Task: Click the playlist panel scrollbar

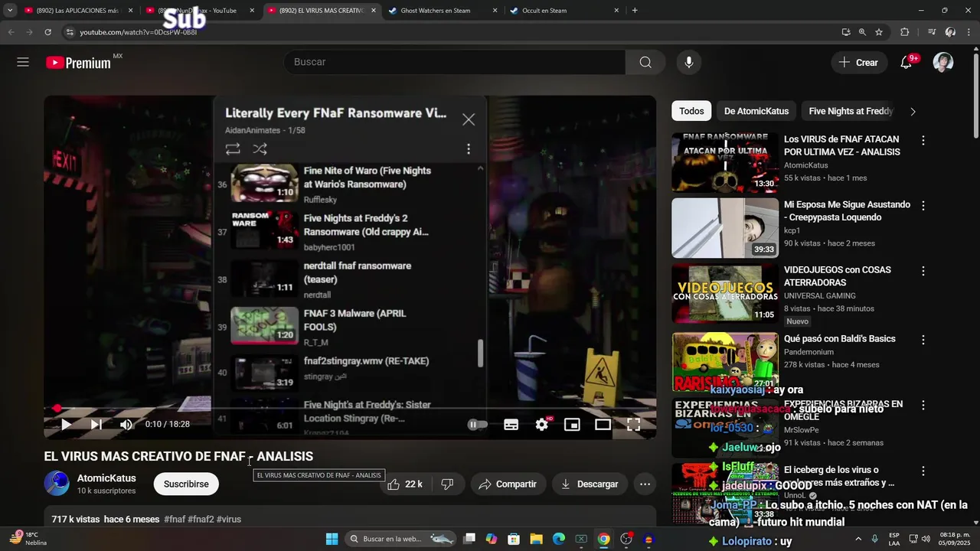Action: (x=481, y=354)
